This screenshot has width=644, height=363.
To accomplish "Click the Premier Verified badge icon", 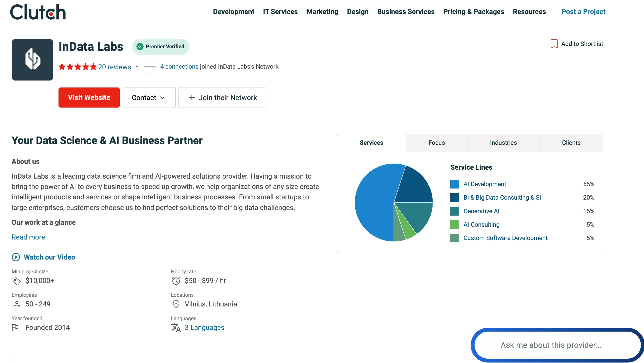I will (x=140, y=46).
